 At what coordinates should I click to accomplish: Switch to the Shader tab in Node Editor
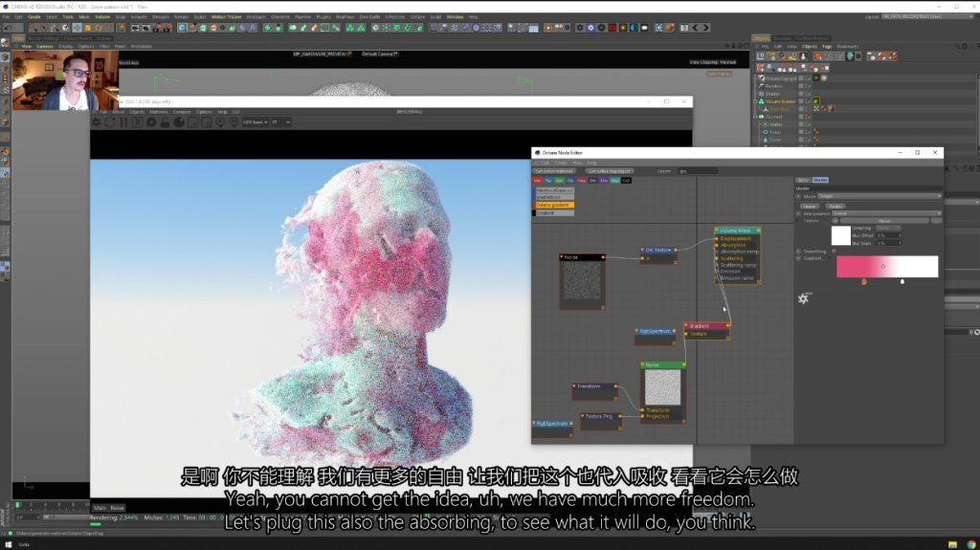820,180
